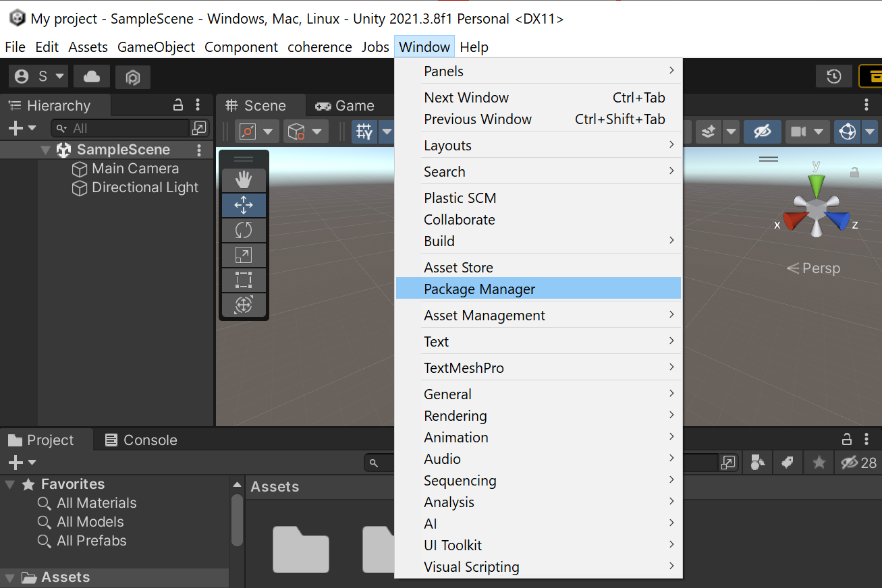Open Scene view three-dot menu
This screenshot has width=882, height=588.
coord(866,105)
